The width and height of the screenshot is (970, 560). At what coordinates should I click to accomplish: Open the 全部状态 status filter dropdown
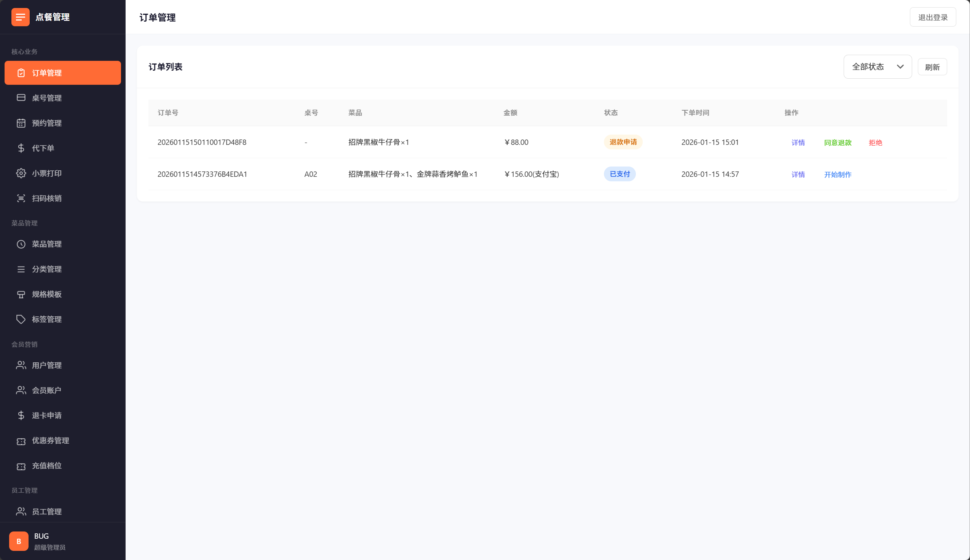(877, 67)
